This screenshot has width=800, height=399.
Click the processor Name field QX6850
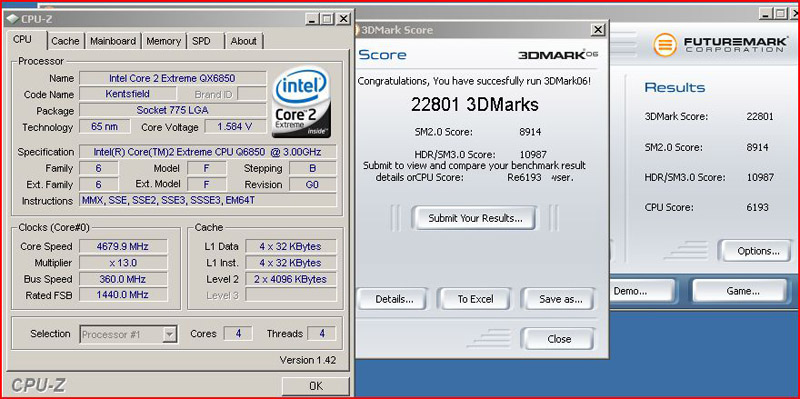(x=173, y=78)
